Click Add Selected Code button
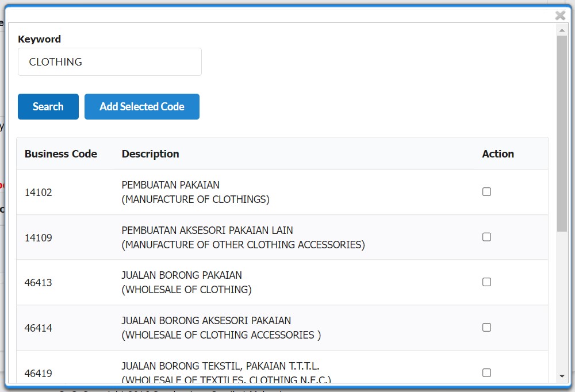 coord(142,107)
